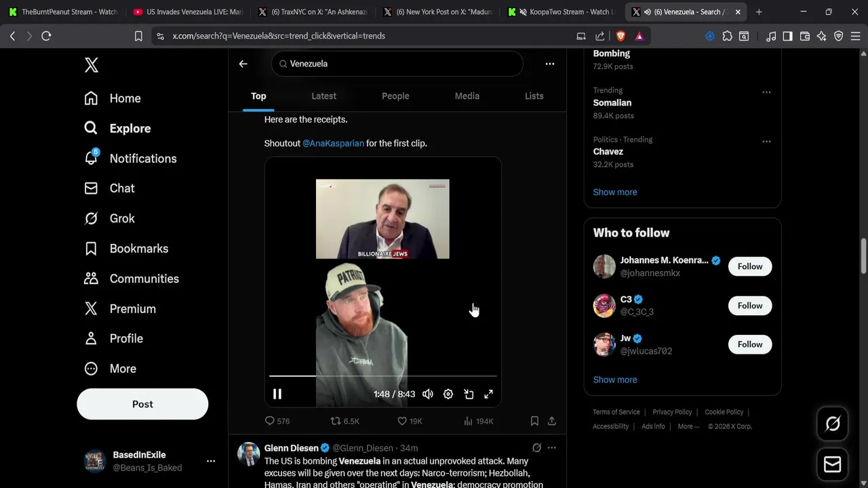Open Brave VPN shield icon
Viewport: 868px width, 488px height.
(x=839, y=36)
